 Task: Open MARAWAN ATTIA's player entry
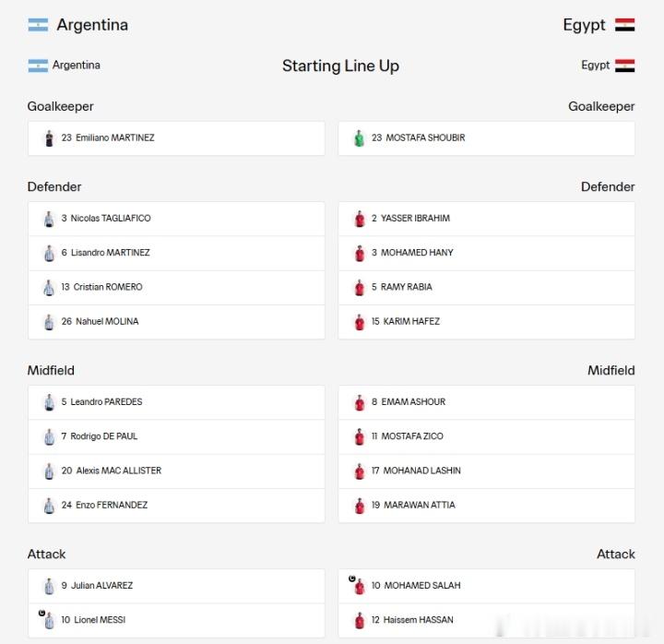coord(487,506)
